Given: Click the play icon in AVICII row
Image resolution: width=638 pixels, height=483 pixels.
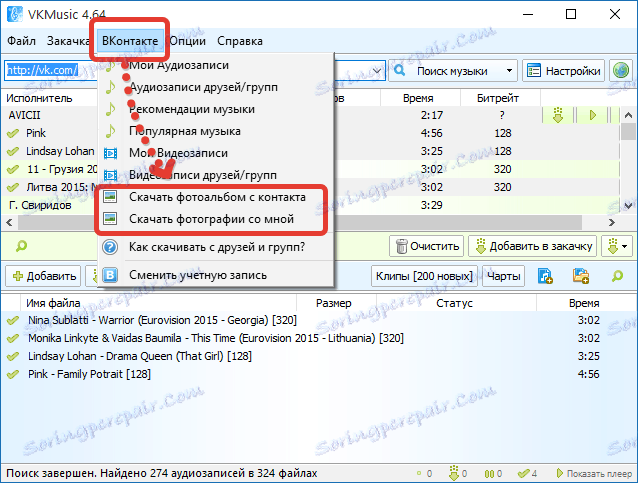Looking at the screenshot, I should (x=593, y=116).
